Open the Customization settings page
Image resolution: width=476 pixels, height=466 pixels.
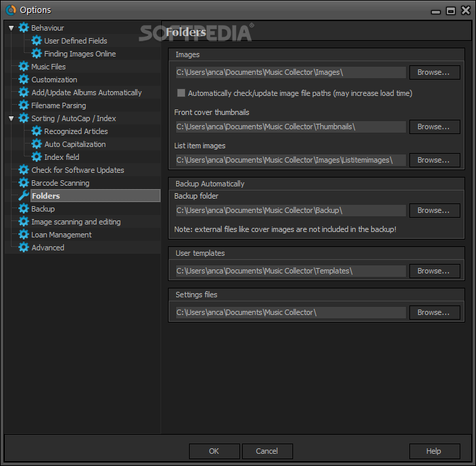(x=54, y=80)
